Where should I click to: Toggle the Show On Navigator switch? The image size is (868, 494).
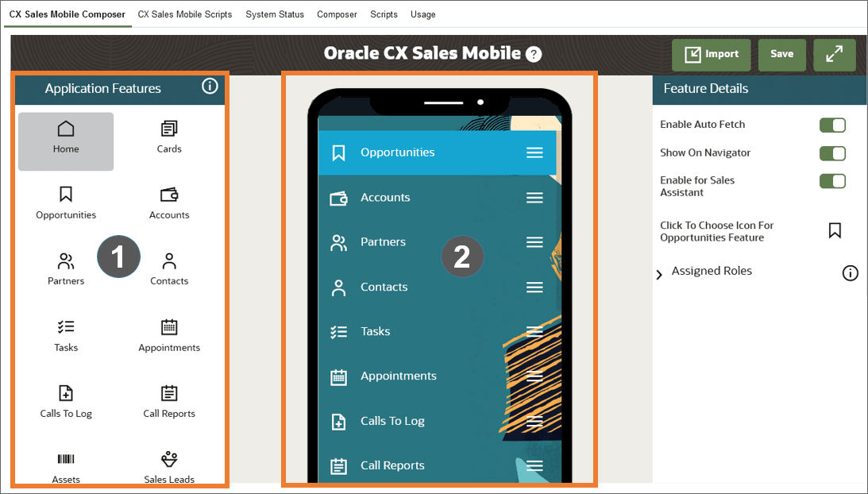(832, 153)
